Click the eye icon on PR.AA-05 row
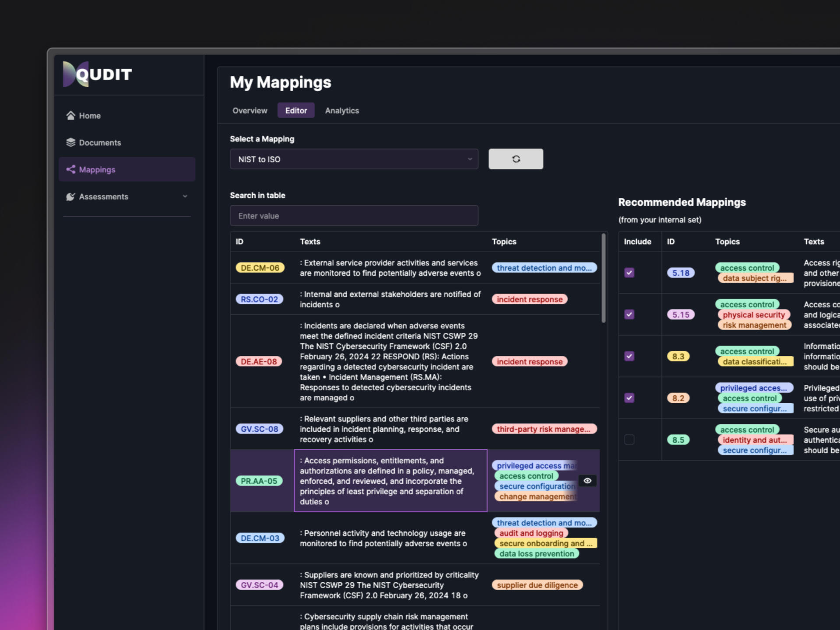The width and height of the screenshot is (840, 630). coord(587,481)
